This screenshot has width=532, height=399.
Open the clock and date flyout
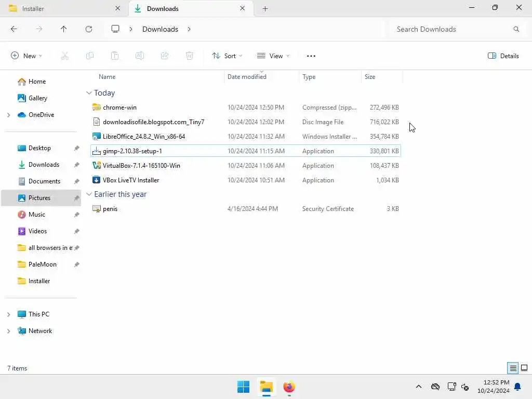click(494, 387)
